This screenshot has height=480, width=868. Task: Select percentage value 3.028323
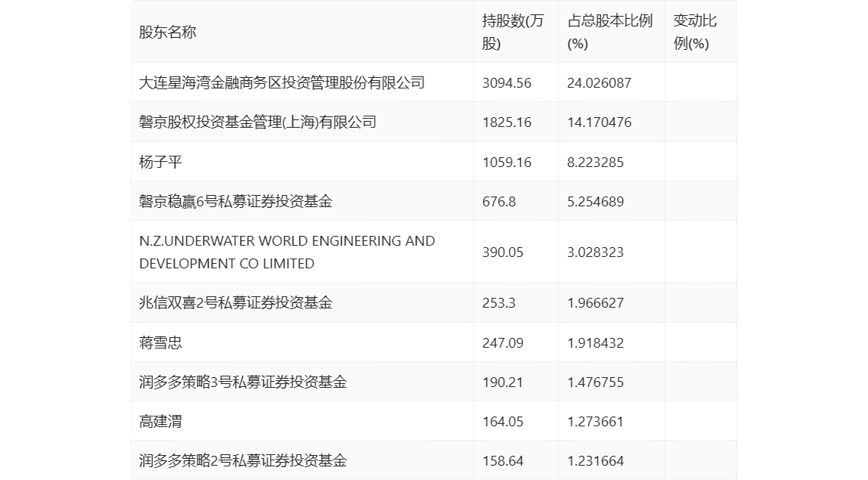pyautogui.click(x=595, y=252)
